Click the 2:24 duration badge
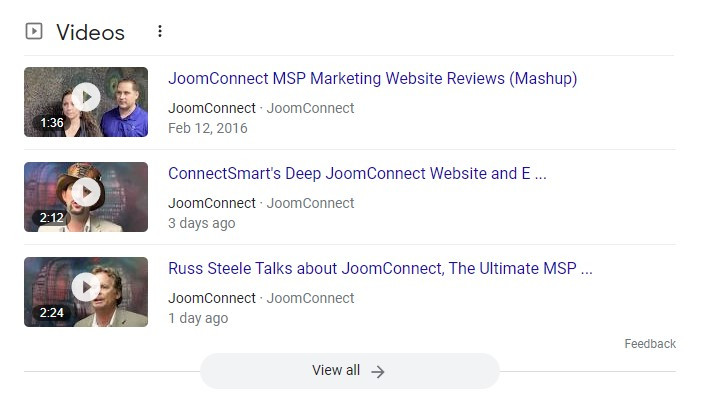This screenshot has height=399, width=713. click(x=51, y=313)
